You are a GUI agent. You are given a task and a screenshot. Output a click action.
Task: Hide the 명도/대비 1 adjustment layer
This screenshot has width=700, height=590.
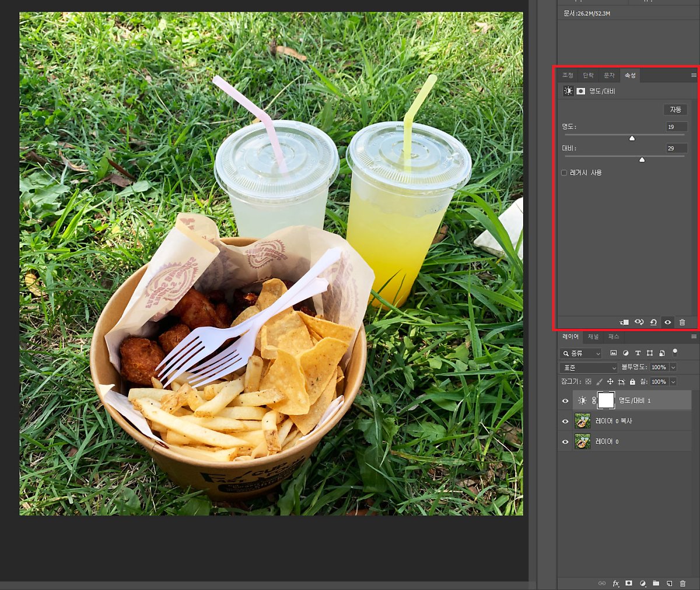(565, 401)
